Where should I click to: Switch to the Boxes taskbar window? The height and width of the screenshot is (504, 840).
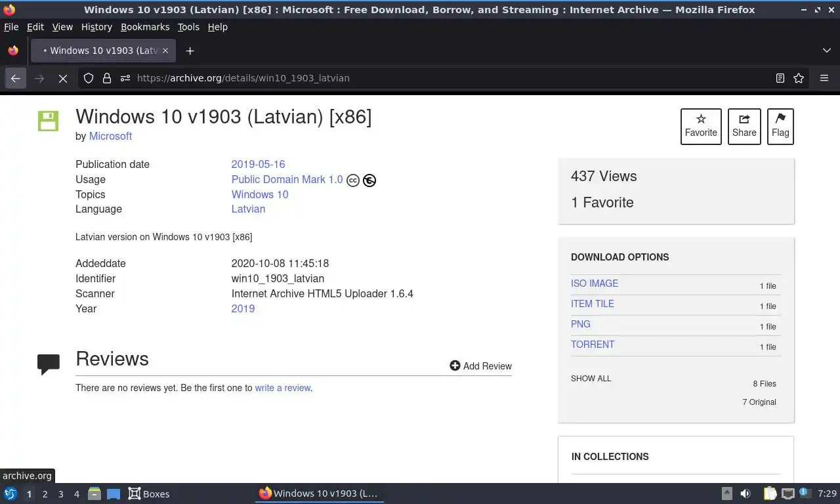tap(149, 493)
